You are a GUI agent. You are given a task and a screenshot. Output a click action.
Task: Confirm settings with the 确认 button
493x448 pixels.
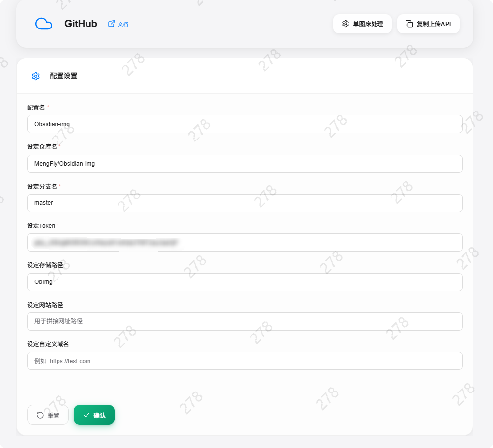94,415
